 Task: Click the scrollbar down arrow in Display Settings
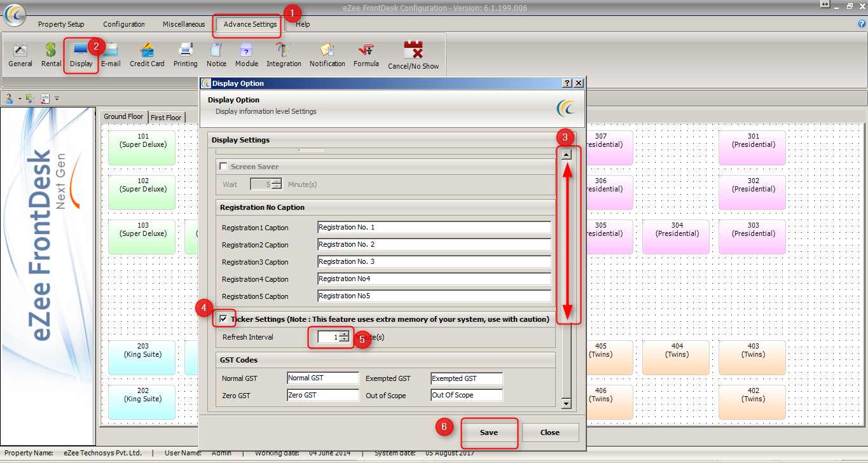(566, 403)
